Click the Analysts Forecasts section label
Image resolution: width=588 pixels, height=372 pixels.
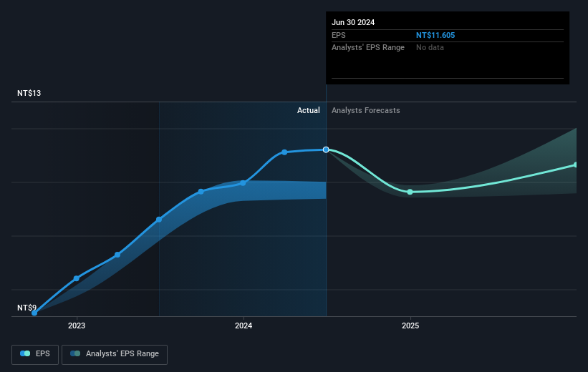point(366,110)
